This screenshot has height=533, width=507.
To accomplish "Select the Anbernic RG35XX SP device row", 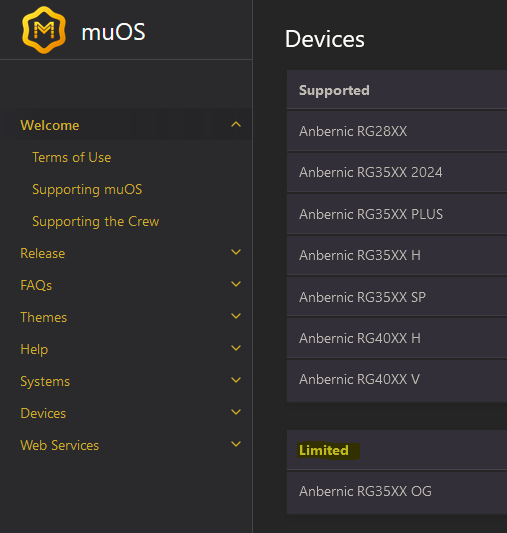I will (x=397, y=297).
